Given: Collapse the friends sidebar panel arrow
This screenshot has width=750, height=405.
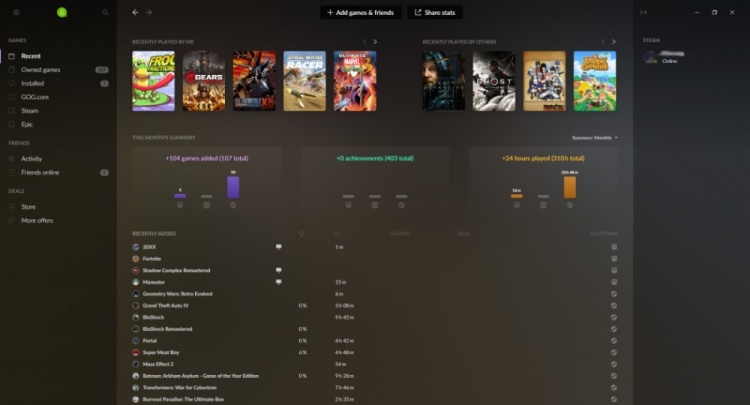Looking at the screenshot, I should coord(643,12).
